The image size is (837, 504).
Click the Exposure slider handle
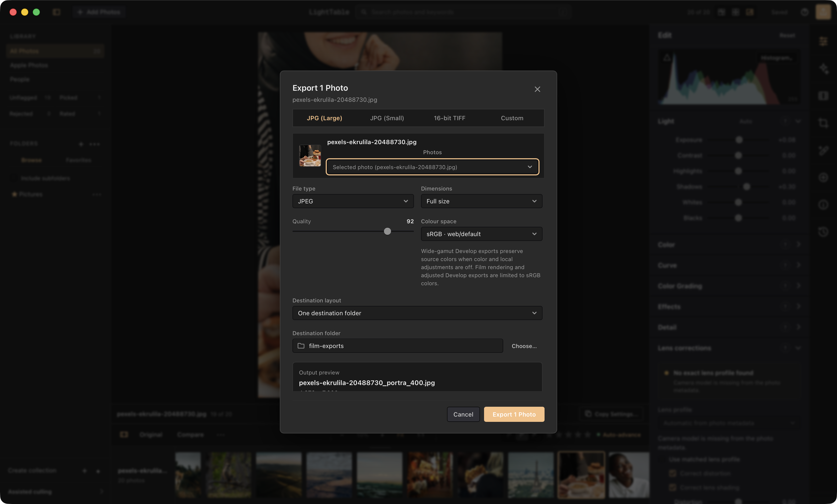click(739, 140)
